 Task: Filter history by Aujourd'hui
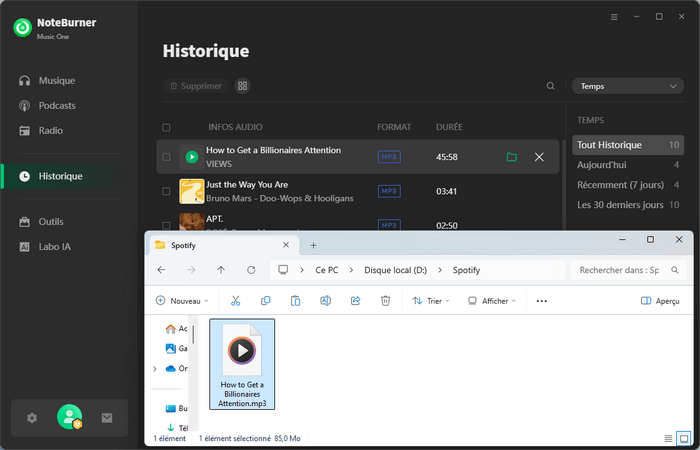pyautogui.click(x=600, y=165)
